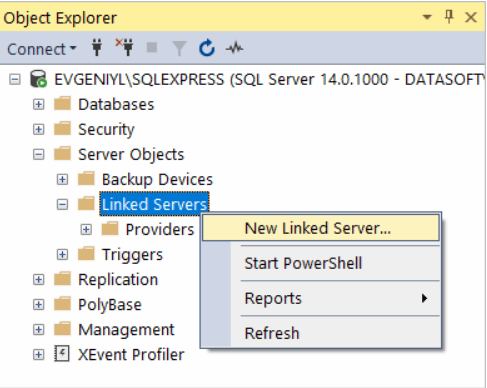
Task: Click the Management folder icon
Action: coord(62,329)
